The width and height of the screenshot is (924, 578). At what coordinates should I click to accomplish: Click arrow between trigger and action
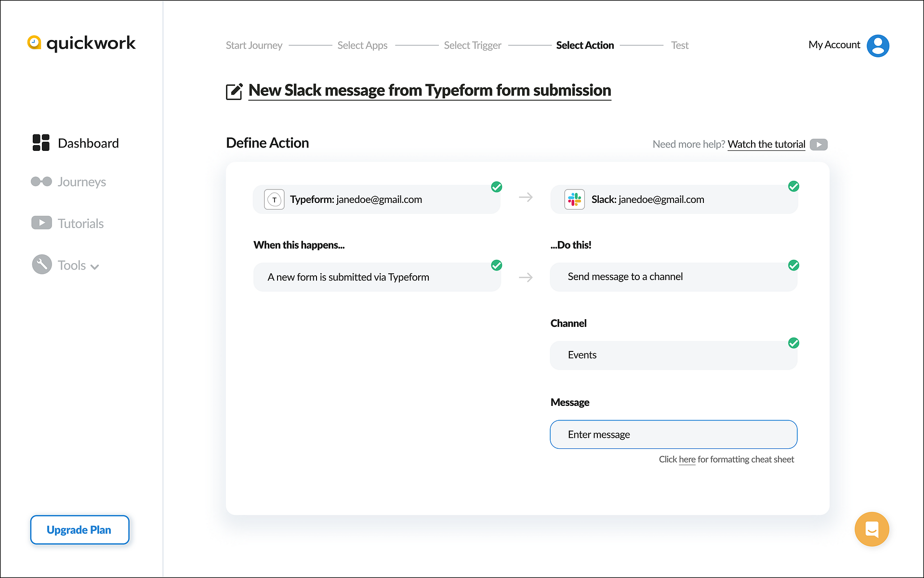tap(526, 277)
